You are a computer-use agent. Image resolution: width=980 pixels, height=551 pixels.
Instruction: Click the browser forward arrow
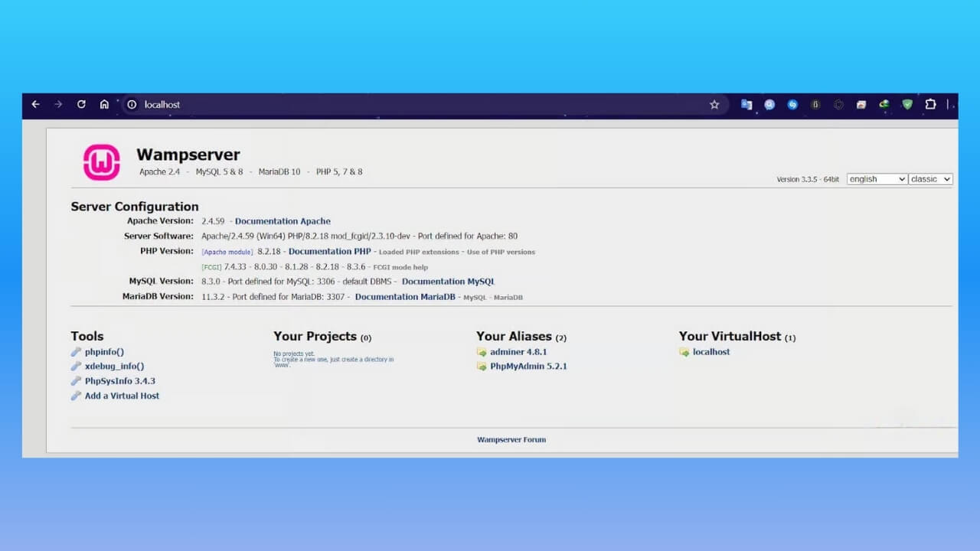(x=58, y=104)
